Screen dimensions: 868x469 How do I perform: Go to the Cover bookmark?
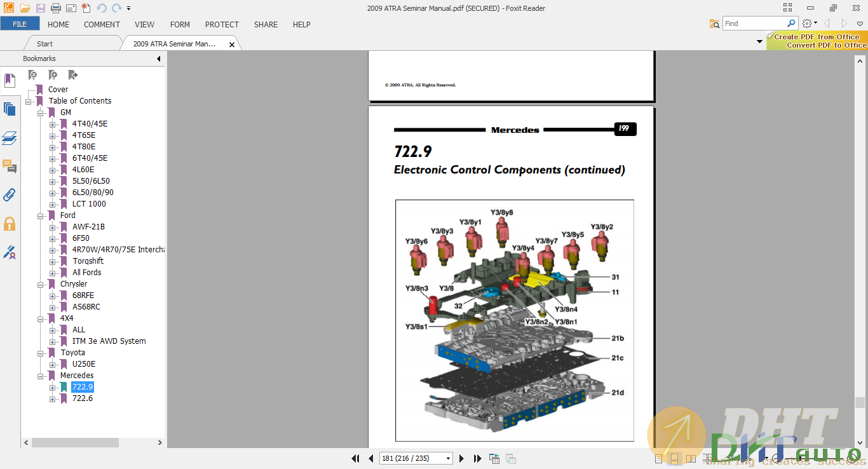click(x=58, y=90)
